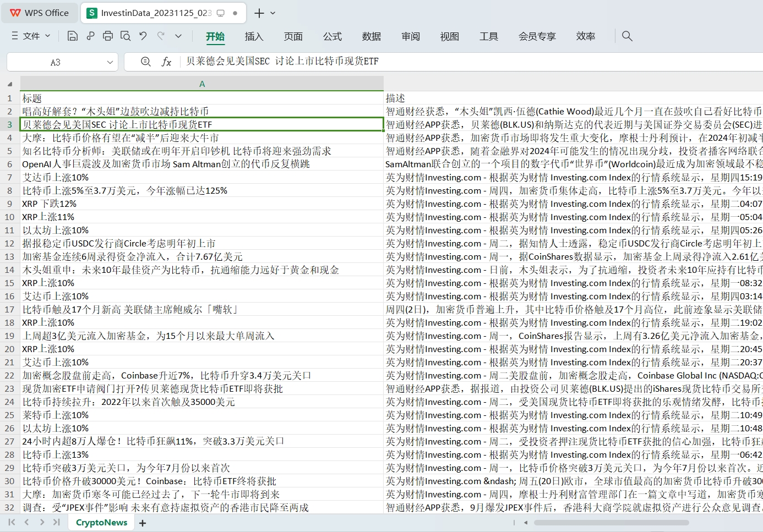
Task: Click the horizontal scrollbar thumb
Action: pos(611,523)
